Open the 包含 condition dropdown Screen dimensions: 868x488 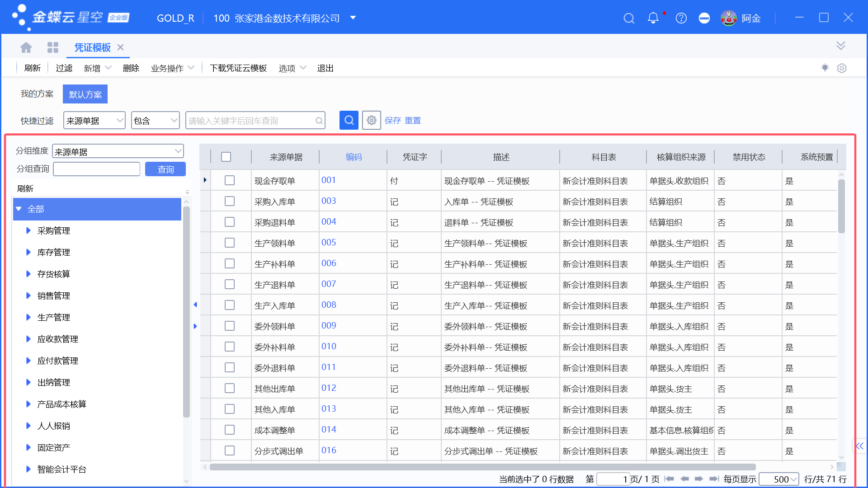[x=156, y=121]
